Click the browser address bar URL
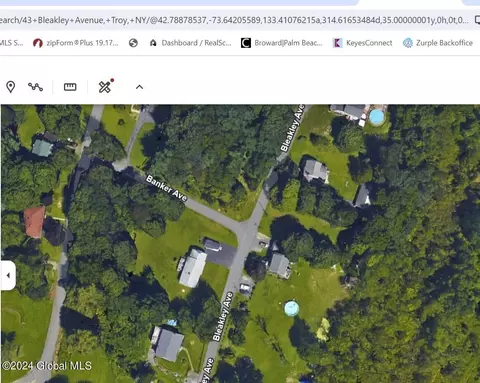The width and height of the screenshot is (480, 383). coord(234,20)
